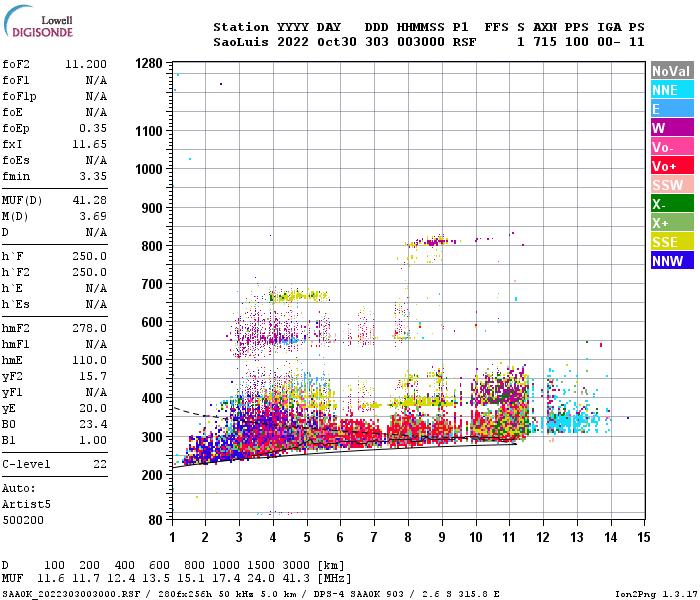Image resolution: width=700 pixels, height=600 pixels.
Task: Click the B1 value 1.00
Action: tap(93, 441)
